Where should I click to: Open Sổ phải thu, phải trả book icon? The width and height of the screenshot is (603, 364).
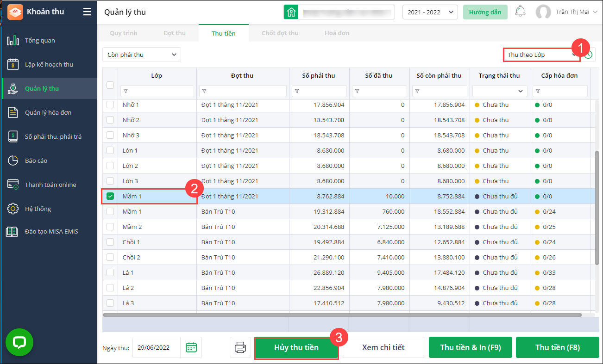(x=13, y=136)
